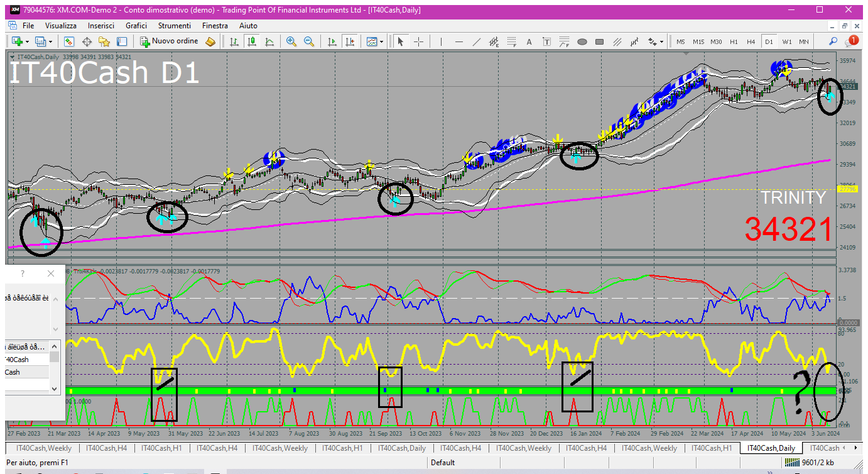The image size is (868, 474).
Task: Select the text label T tool
Action: [547, 41]
